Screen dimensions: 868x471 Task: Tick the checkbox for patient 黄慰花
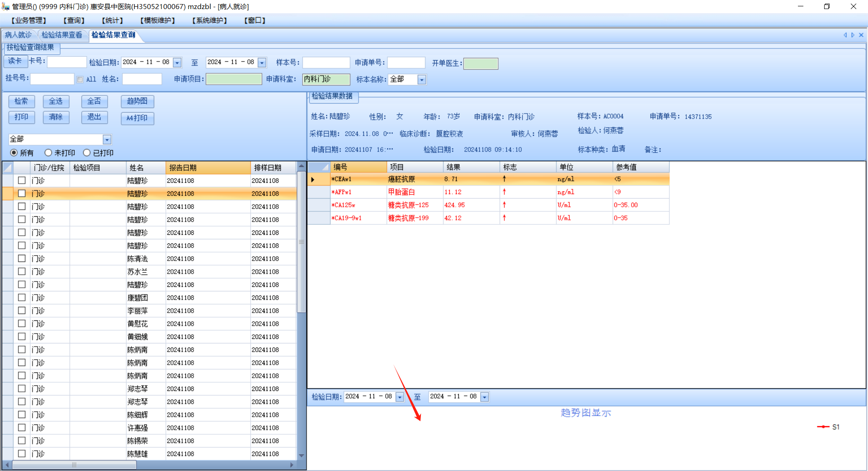[x=22, y=324]
